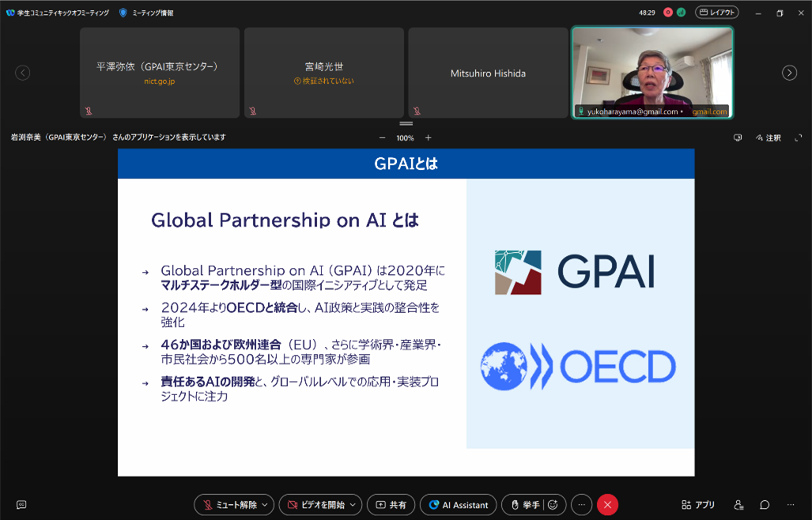Open the ミーティング情報 meeting info shield
812x520 pixels.
[146, 13]
